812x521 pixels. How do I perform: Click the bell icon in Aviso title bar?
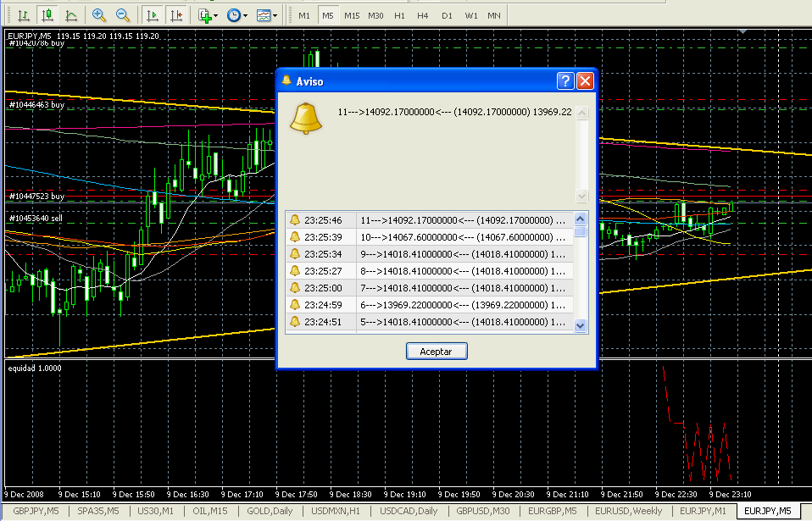[286, 80]
